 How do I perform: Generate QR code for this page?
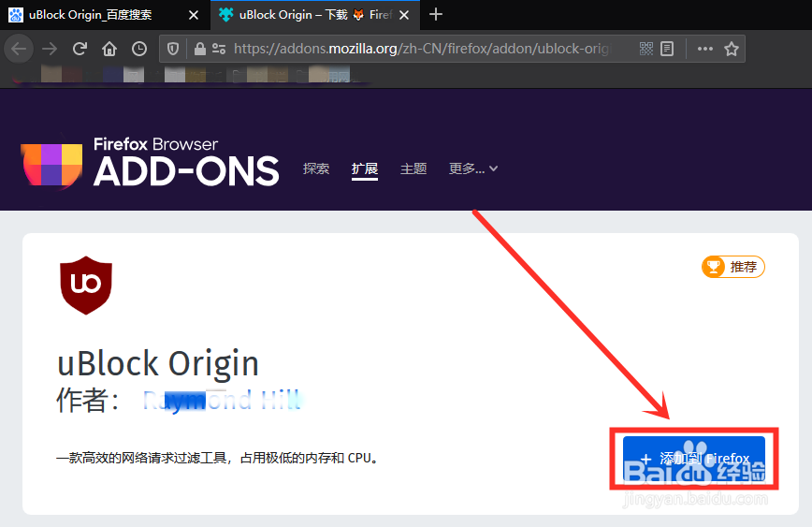(646, 49)
